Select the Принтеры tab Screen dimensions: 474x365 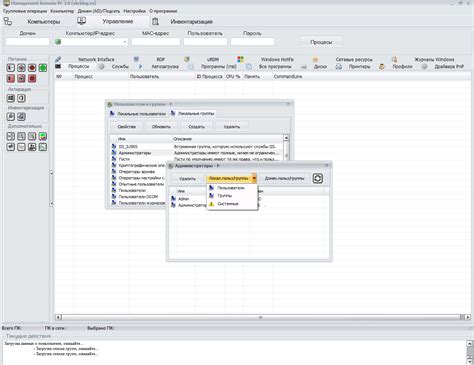click(359, 66)
